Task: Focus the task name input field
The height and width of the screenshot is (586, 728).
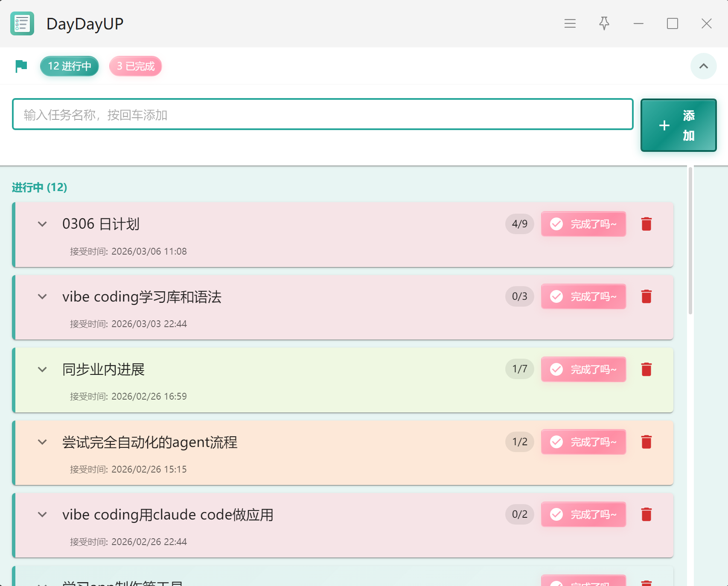Action: [x=322, y=114]
